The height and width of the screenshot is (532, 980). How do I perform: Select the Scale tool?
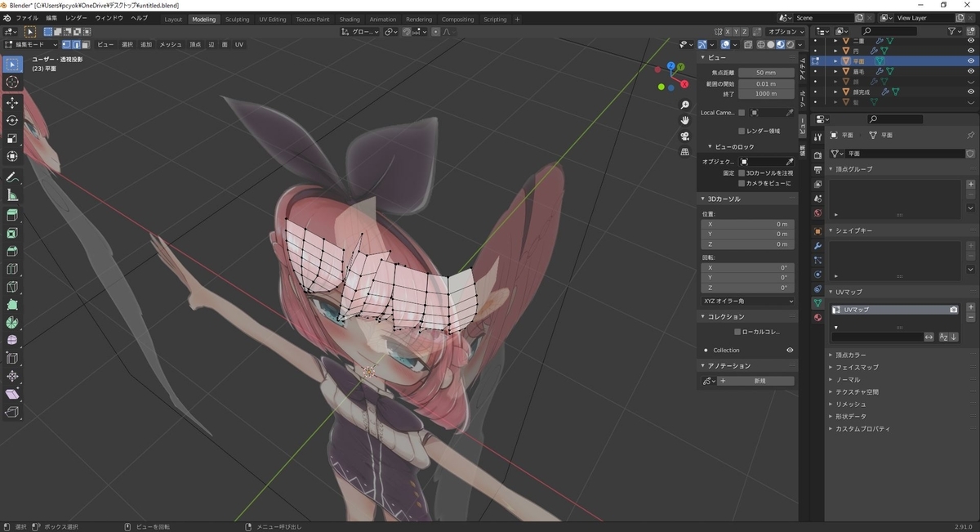12,138
